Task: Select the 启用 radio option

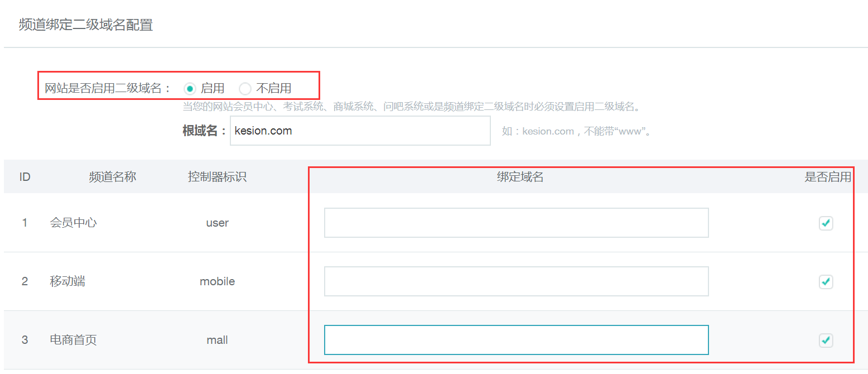Action: coord(190,88)
